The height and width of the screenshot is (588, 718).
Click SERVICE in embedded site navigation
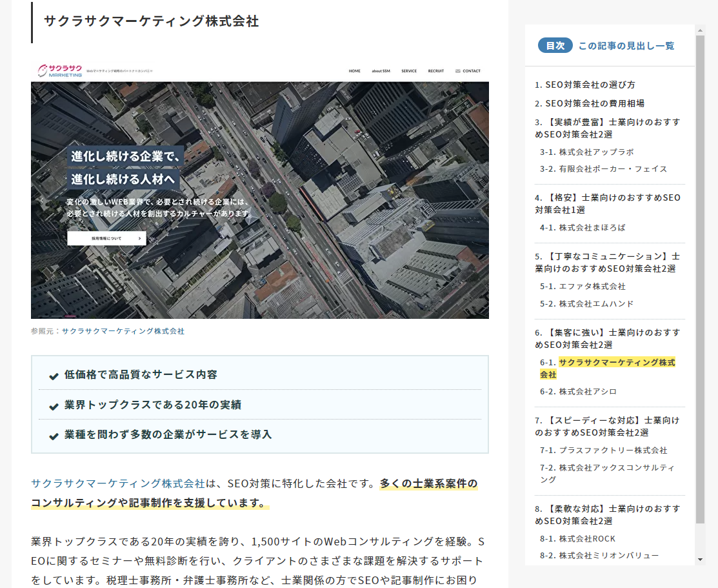(409, 71)
